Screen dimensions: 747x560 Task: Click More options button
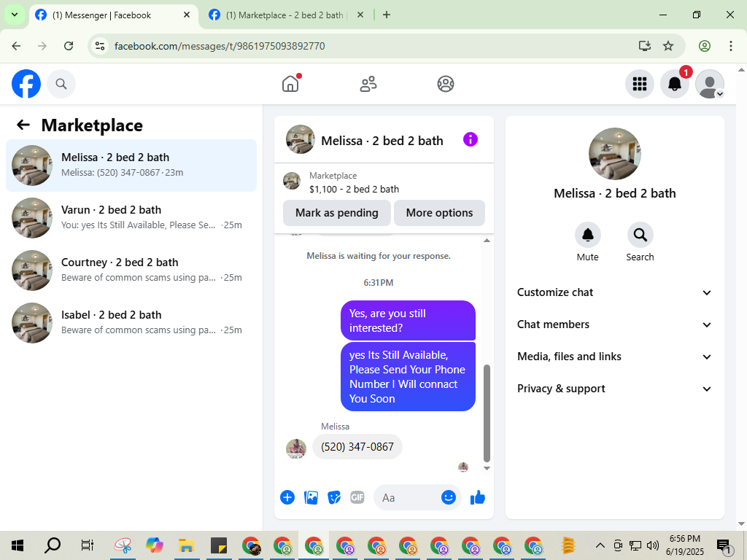[439, 213]
